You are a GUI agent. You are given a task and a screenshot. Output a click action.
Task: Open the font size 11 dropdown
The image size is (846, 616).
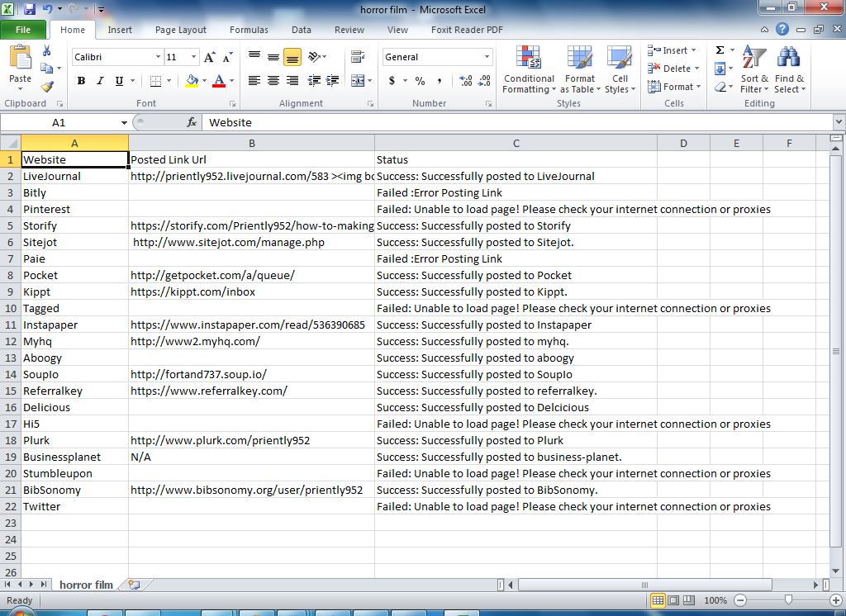click(193, 57)
